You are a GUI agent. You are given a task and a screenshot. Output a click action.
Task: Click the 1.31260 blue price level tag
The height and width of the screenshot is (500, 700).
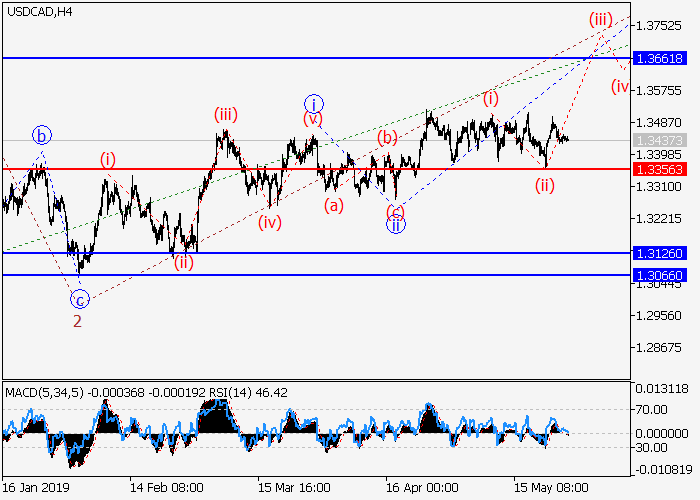coord(664,253)
